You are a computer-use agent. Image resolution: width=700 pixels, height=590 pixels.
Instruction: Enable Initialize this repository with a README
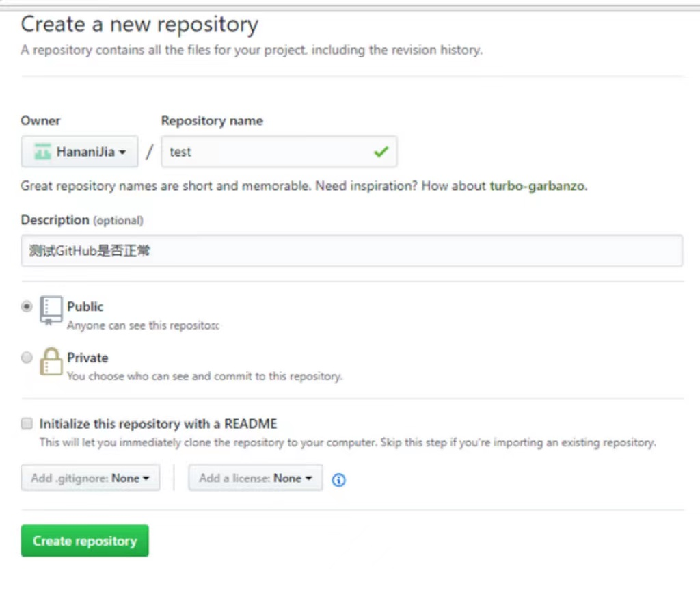pos(27,424)
